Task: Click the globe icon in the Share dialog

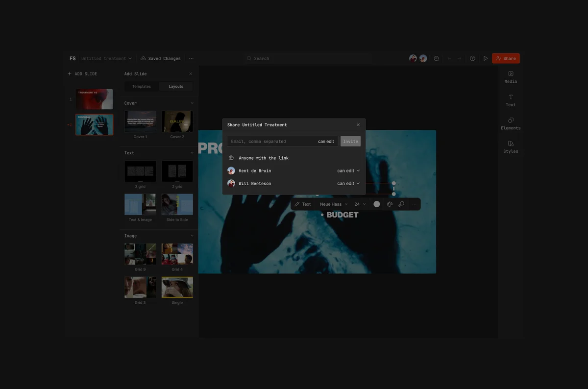Action: click(231, 158)
